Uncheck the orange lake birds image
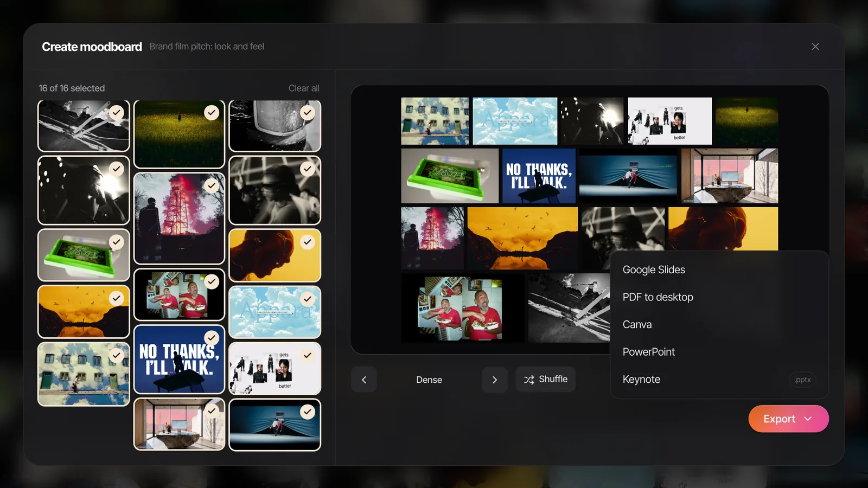Screen dimensions: 868x488 [x=117, y=298]
